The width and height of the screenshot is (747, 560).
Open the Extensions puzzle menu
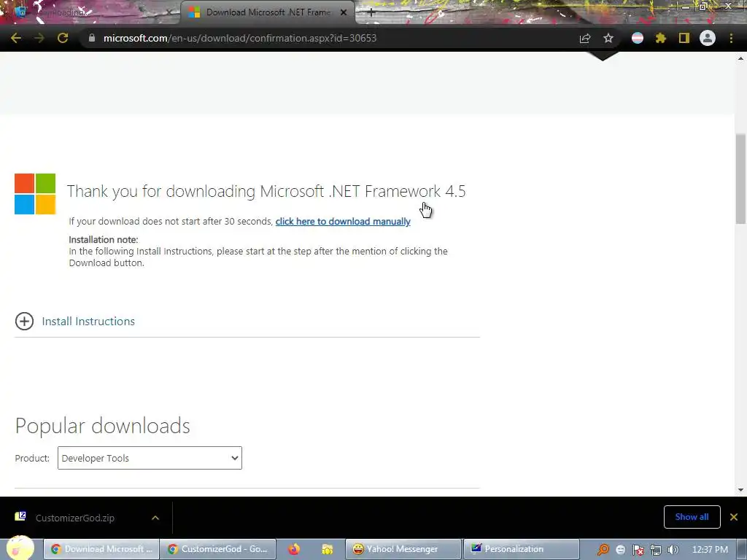661,38
